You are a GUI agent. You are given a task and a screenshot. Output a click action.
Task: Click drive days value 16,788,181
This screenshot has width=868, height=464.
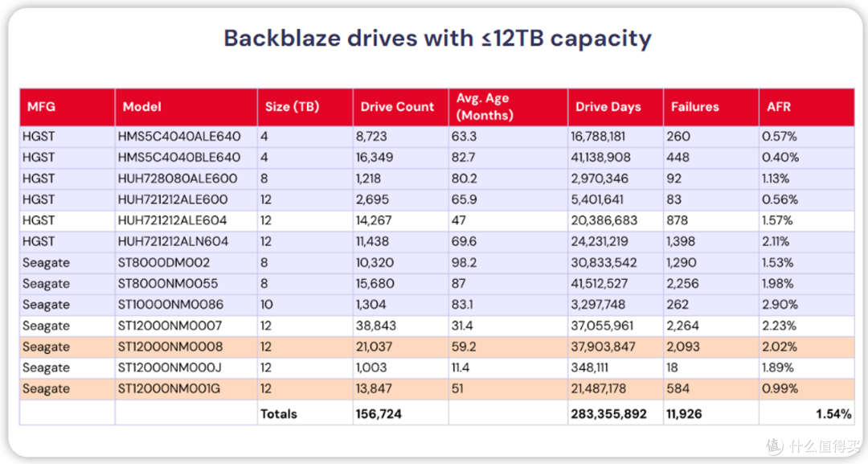(x=598, y=136)
